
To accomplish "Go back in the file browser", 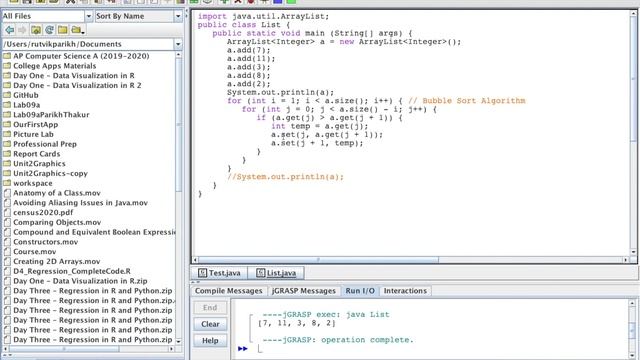I will [9, 30].
